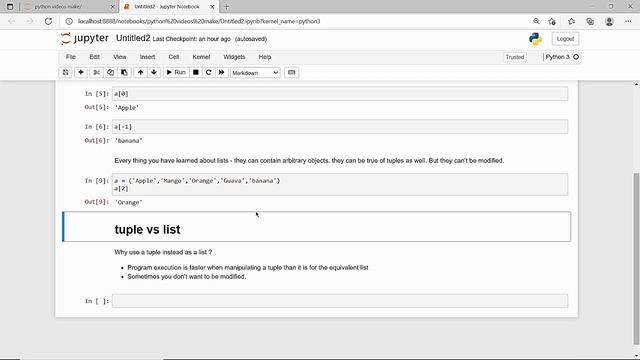Select code cell containing a[-1]
640x360 pixels.
(x=340, y=127)
